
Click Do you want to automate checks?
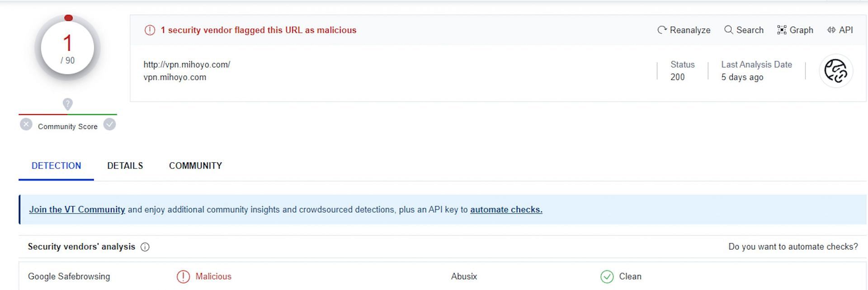pyautogui.click(x=793, y=247)
